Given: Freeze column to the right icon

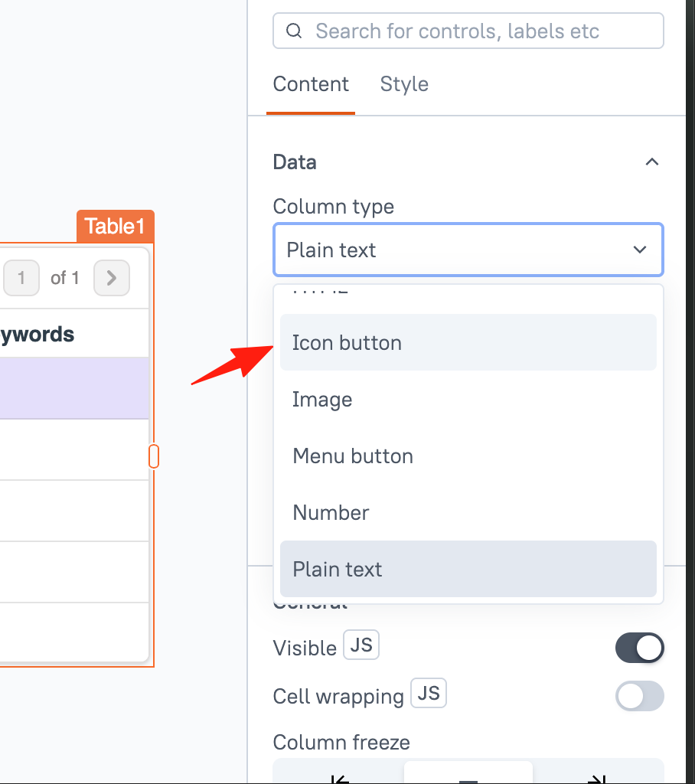Looking at the screenshot, I should click(x=597, y=779).
